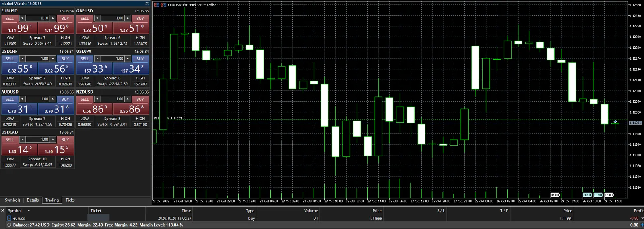Click the AUDUSD SELL button
The width and height of the screenshot is (644, 229).
click(x=10, y=99)
